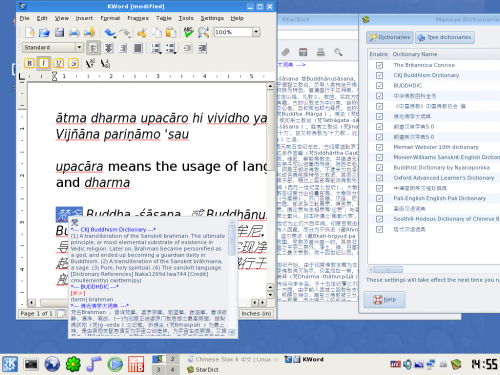Viewport: 500px width, 375px height.
Task: Open the Find magnifier tool in KWord
Action: tap(203, 32)
